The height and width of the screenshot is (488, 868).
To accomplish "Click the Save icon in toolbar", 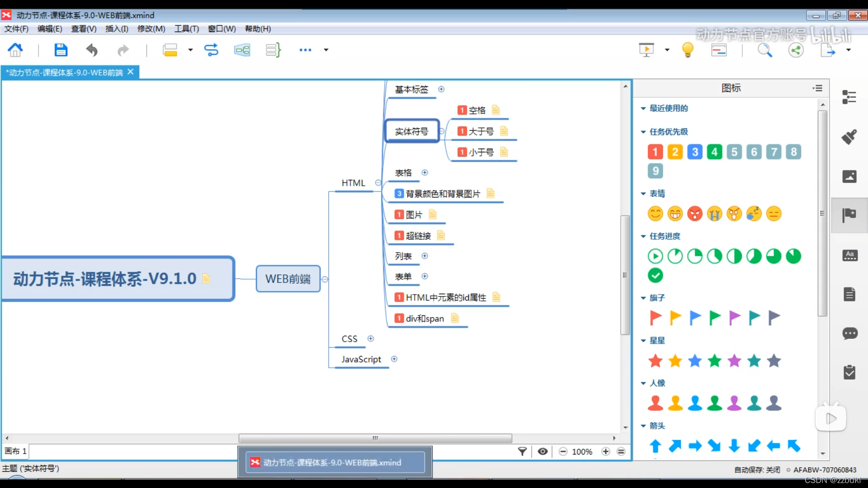I will (x=61, y=50).
